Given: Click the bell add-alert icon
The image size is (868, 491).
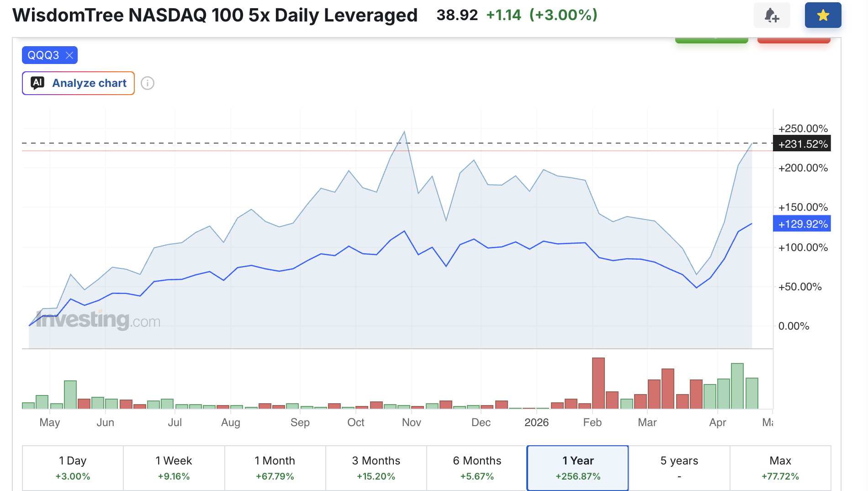Looking at the screenshot, I should 772,15.
